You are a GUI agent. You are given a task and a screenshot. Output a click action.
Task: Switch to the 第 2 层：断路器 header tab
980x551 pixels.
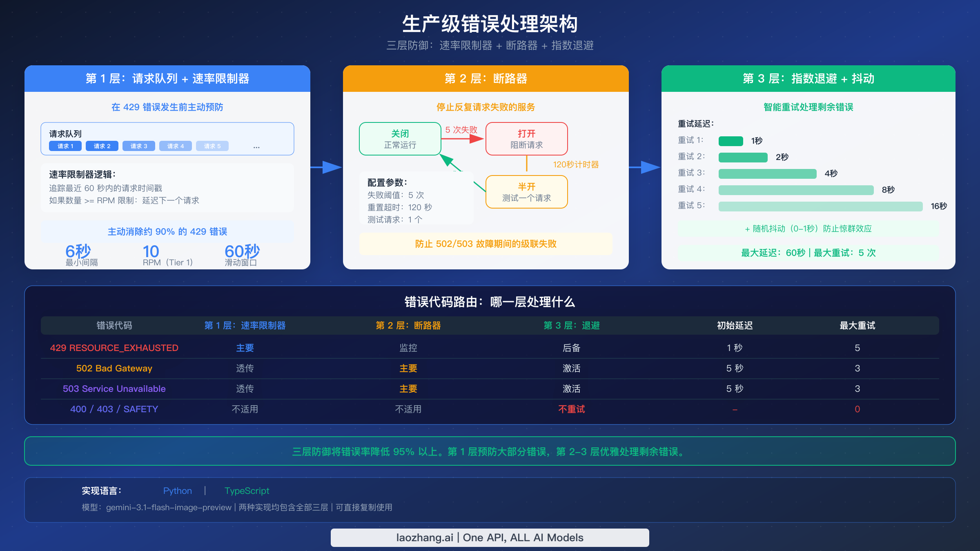click(486, 78)
